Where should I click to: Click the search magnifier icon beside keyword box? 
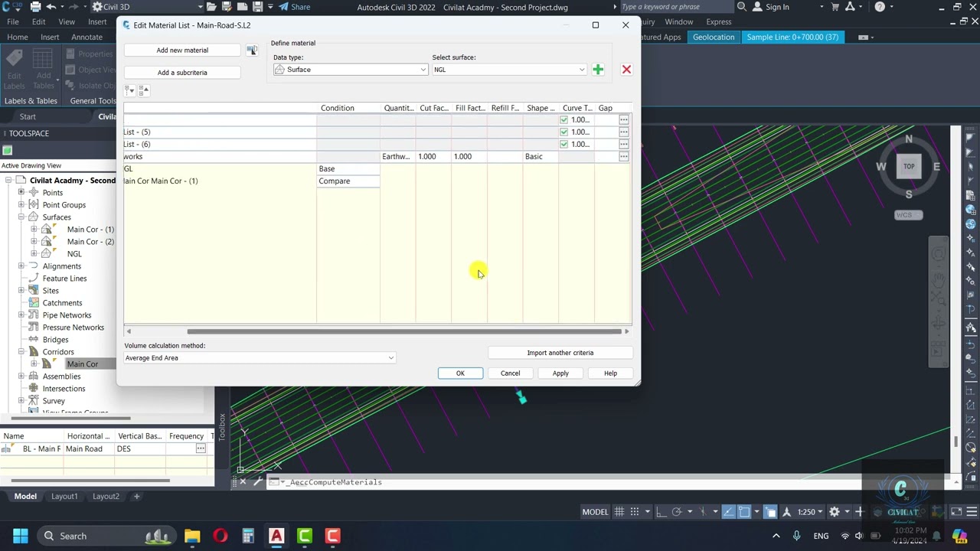pyautogui.click(x=741, y=7)
